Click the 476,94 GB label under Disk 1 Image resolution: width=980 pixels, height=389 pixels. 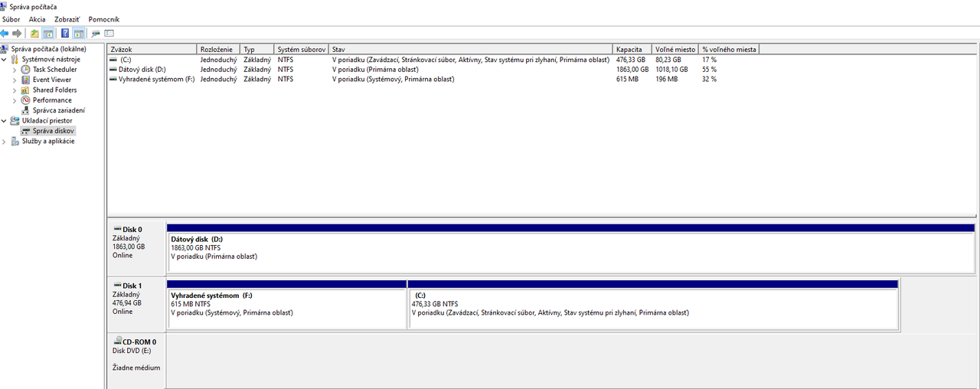point(129,303)
